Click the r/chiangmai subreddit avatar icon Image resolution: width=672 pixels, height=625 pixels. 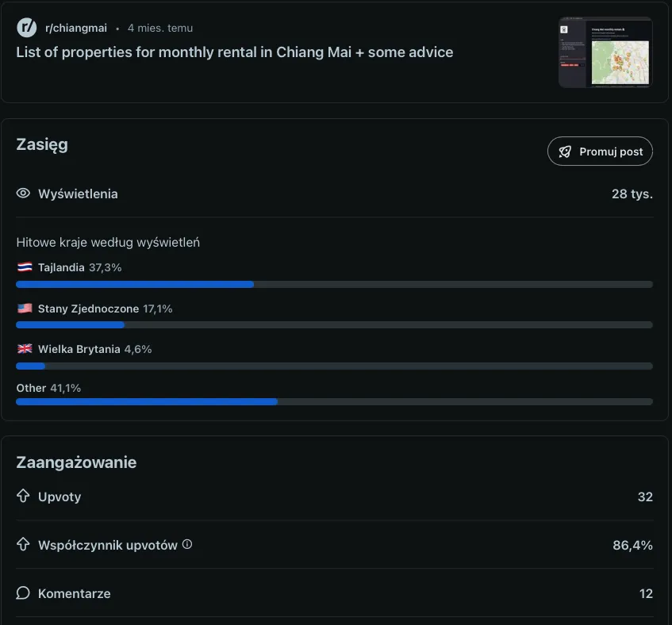[x=26, y=28]
